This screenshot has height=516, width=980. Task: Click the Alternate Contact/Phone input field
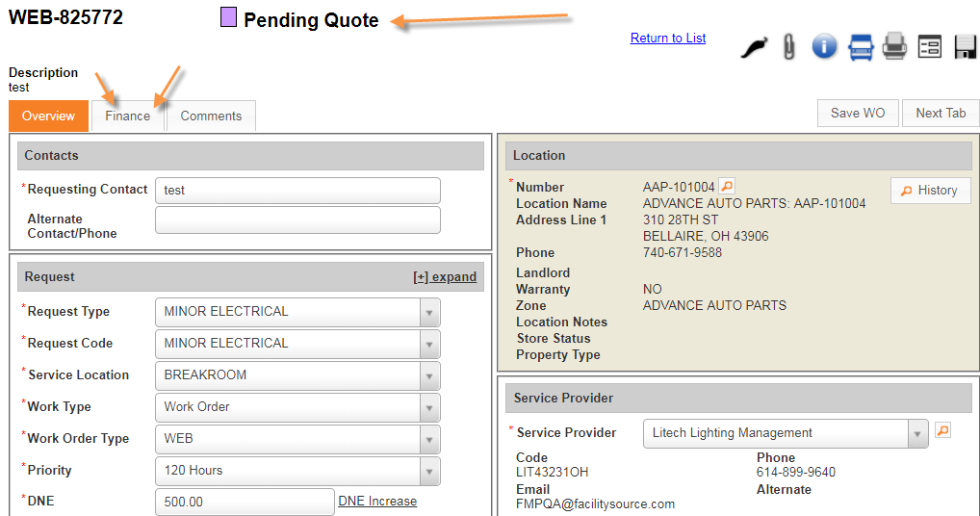point(297,220)
